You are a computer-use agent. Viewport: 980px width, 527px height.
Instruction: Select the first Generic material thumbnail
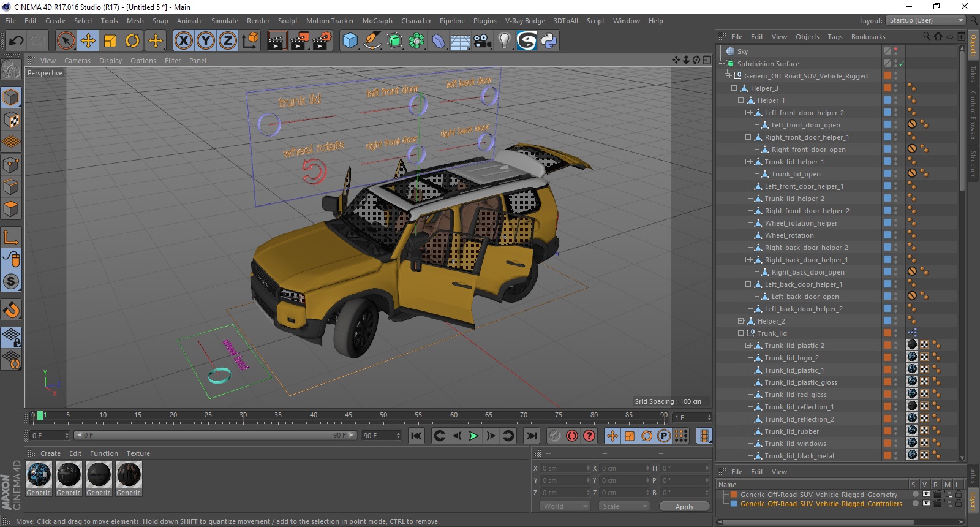click(x=39, y=475)
